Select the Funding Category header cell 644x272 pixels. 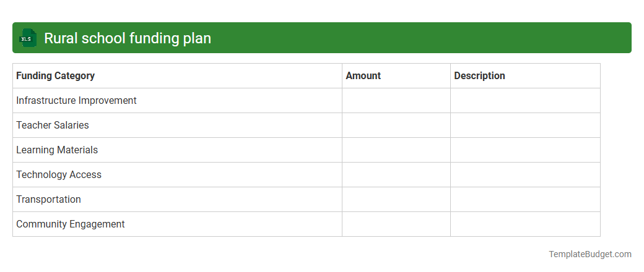point(56,76)
